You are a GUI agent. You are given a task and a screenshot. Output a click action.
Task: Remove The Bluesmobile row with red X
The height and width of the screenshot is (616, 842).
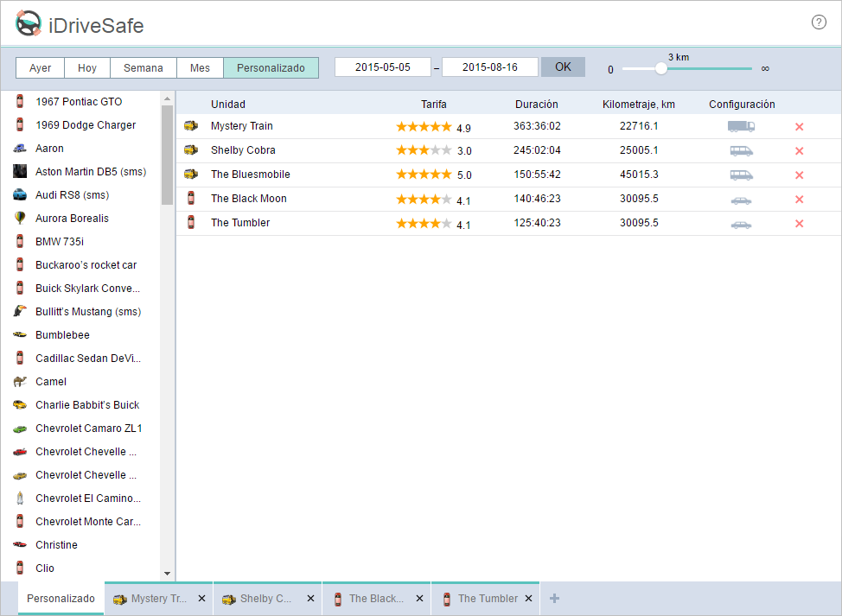[799, 175]
